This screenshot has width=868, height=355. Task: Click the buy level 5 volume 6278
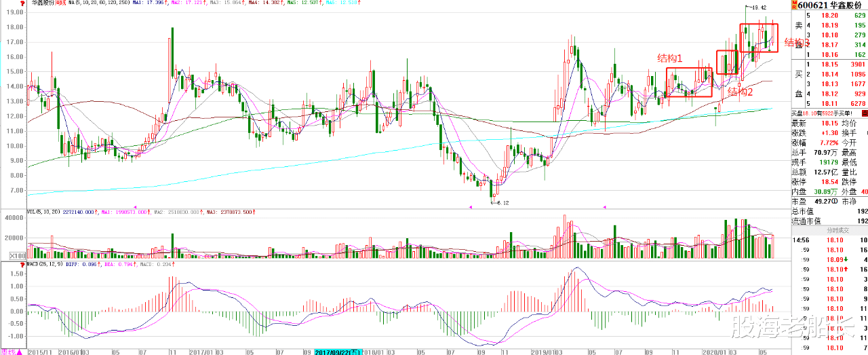[857, 103]
